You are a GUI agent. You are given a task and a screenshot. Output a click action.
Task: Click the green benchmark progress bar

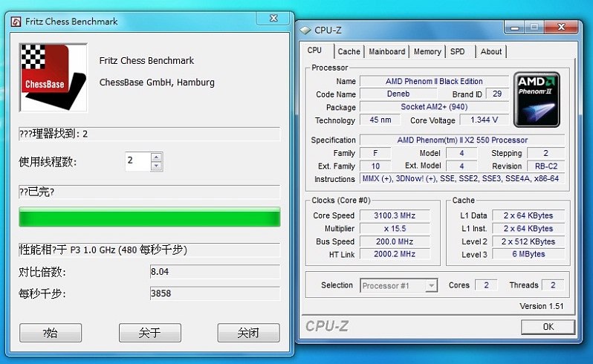click(x=150, y=217)
